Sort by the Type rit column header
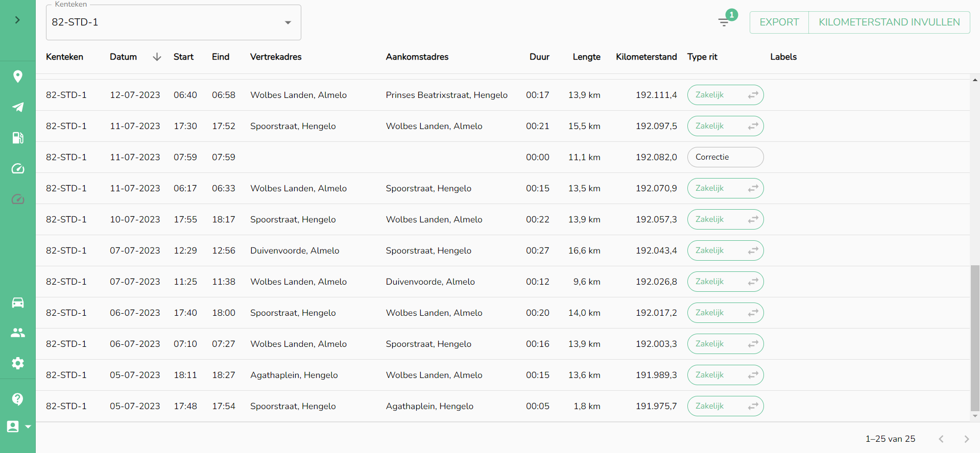Screen dimensions: 980x453 (702, 57)
